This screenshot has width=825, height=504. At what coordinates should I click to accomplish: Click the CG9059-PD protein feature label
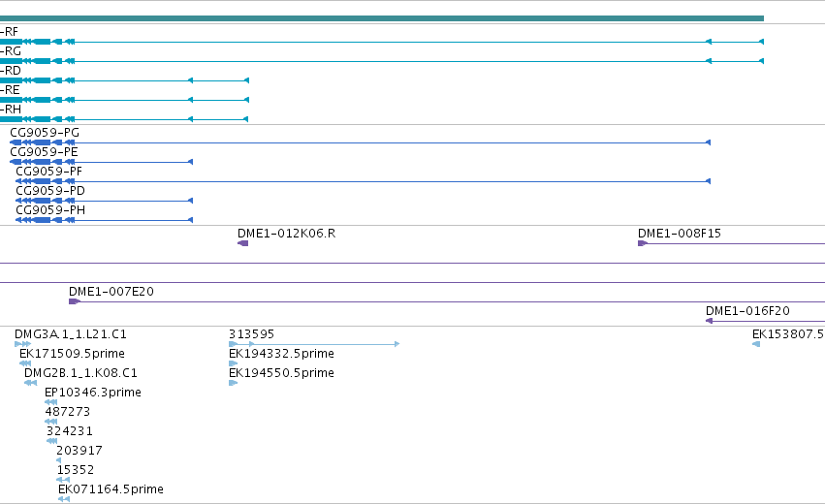click(50, 191)
